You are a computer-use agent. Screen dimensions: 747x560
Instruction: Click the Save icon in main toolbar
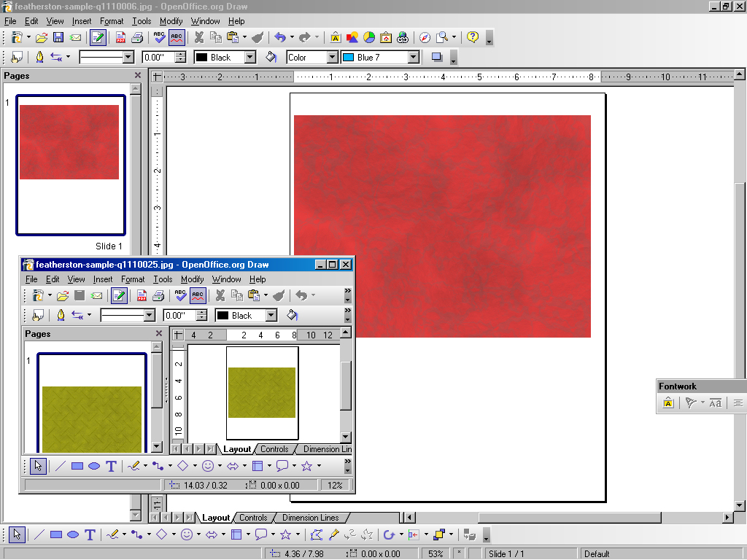click(58, 37)
